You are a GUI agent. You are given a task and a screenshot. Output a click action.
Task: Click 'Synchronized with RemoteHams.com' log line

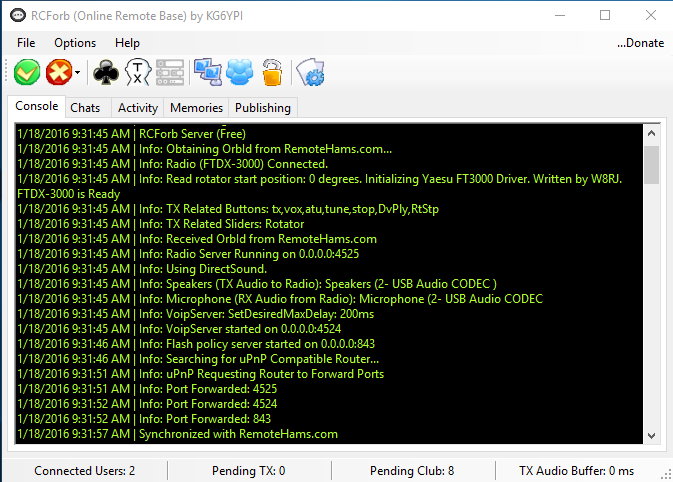click(x=178, y=434)
